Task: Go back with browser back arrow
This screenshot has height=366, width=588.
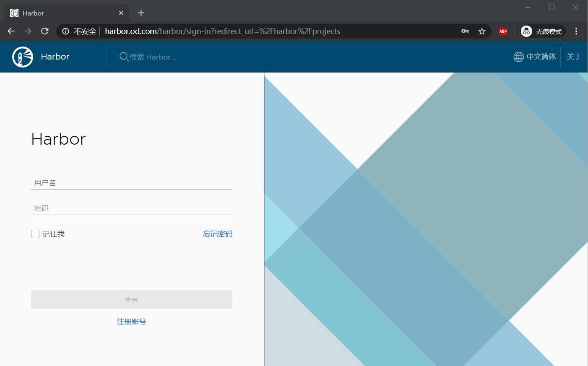Action: click(x=11, y=31)
